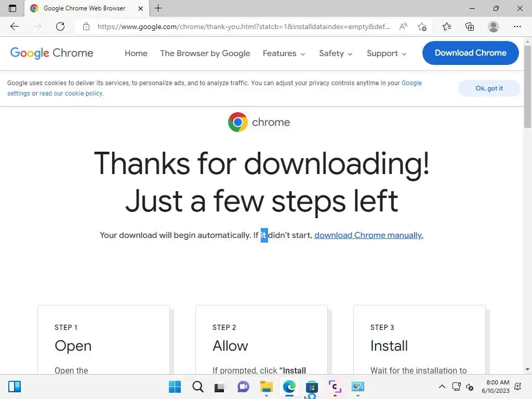Switch to Microsoft Edge on taskbar
532x399 pixels.
(289, 387)
